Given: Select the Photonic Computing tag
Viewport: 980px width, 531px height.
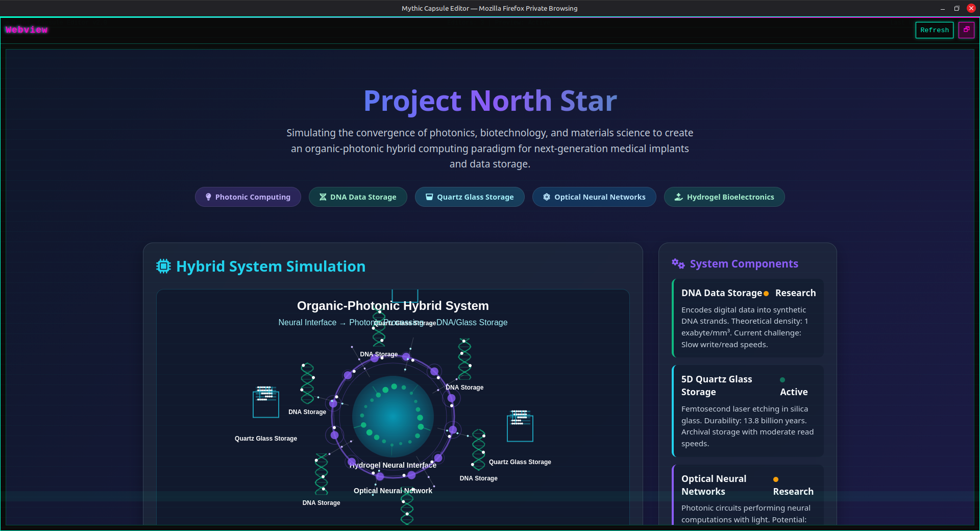Looking at the screenshot, I should [x=248, y=197].
